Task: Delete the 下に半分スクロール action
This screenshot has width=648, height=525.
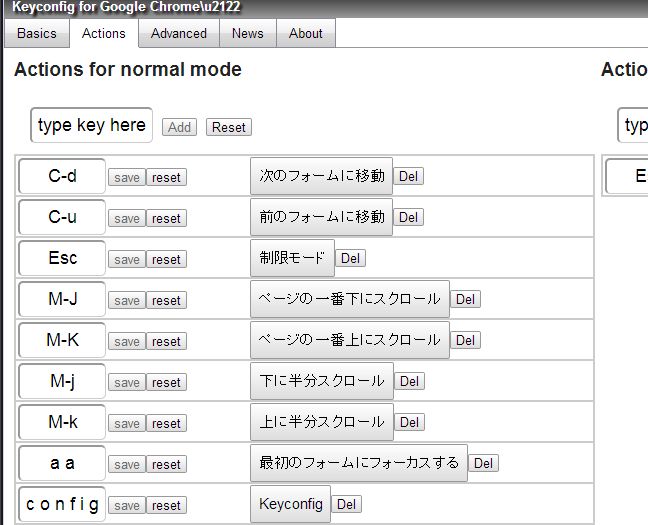Action: (409, 381)
